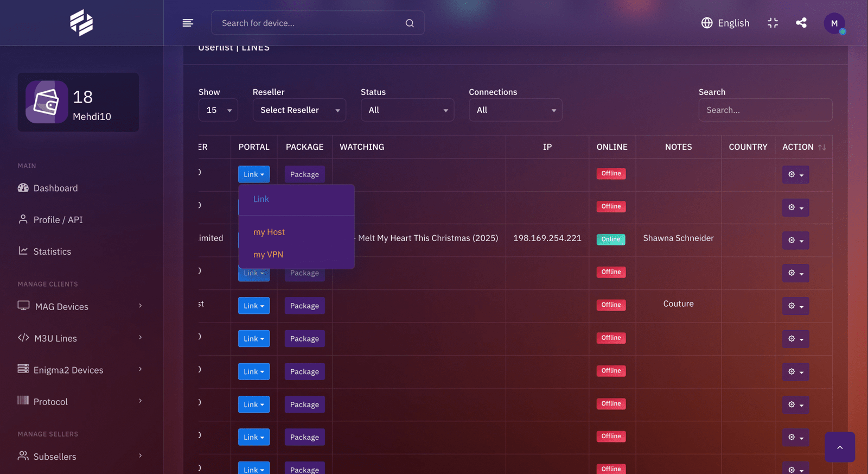Open Statistics from the sidebar

(x=52, y=251)
